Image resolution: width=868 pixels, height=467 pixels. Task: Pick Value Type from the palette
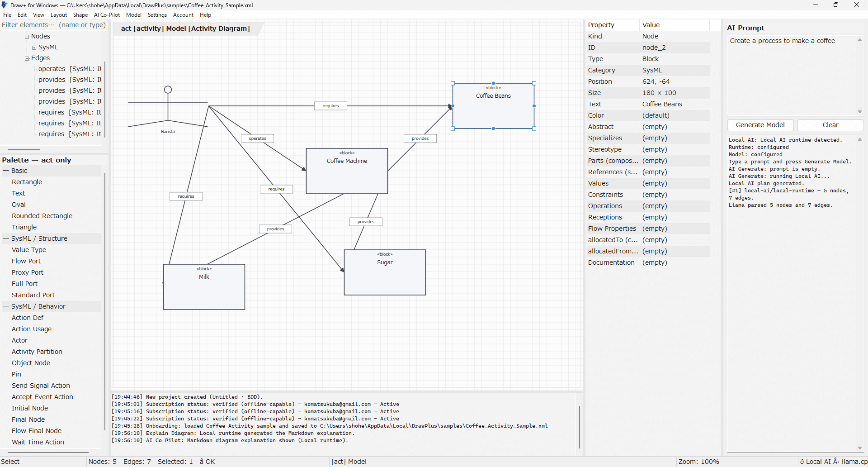[x=29, y=250]
